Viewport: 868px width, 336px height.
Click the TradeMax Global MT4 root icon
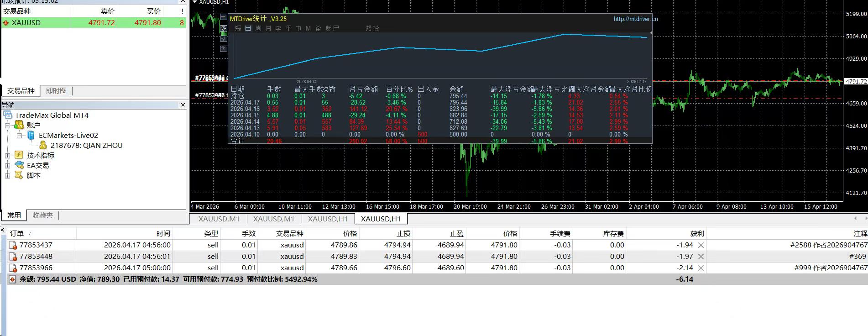[8, 115]
